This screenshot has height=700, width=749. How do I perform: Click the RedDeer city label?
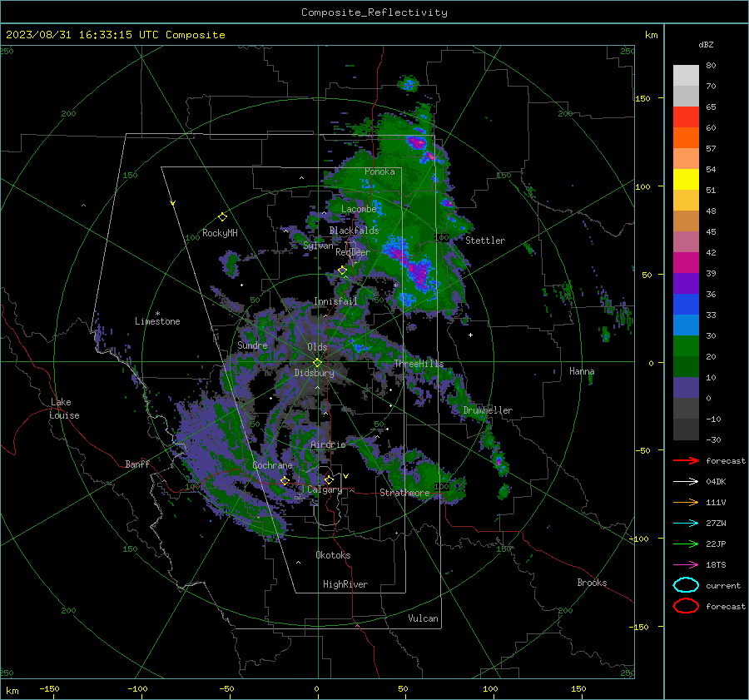coord(353,252)
